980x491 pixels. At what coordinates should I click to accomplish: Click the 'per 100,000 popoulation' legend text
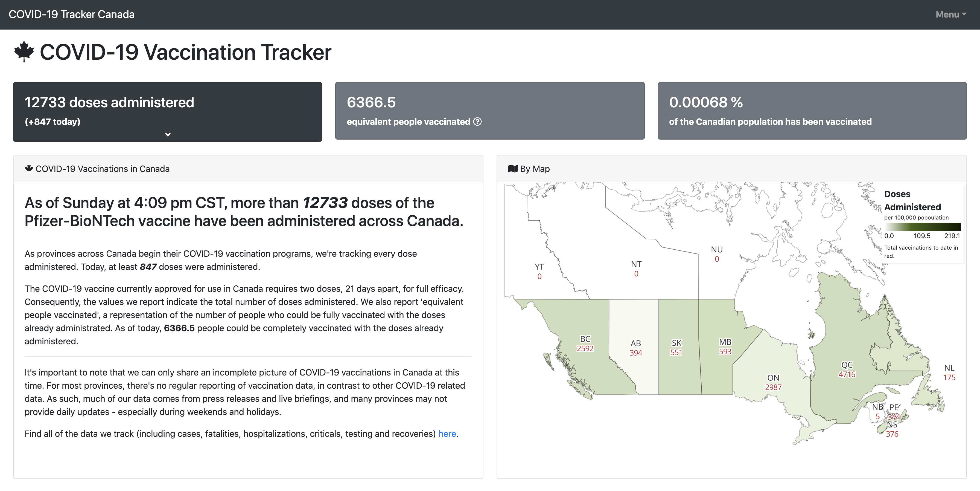916,218
